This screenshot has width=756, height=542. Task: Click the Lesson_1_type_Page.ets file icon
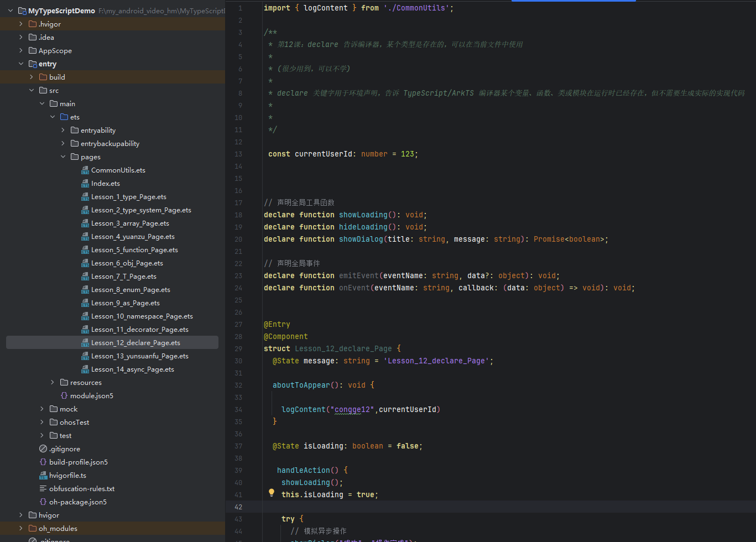point(85,197)
